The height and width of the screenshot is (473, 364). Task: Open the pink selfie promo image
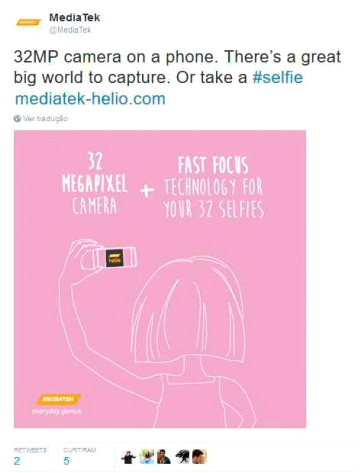click(160, 279)
